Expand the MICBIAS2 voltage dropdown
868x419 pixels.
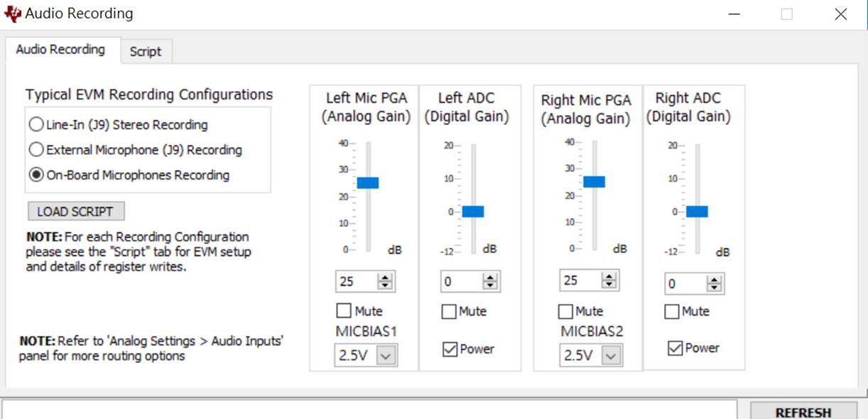click(611, 355)
